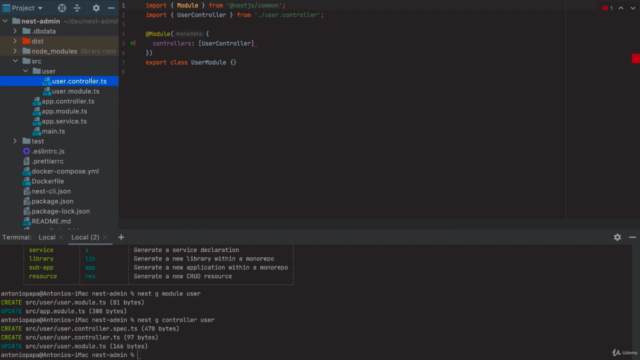
Task: Open app.module.ts file
Action: 64,111
